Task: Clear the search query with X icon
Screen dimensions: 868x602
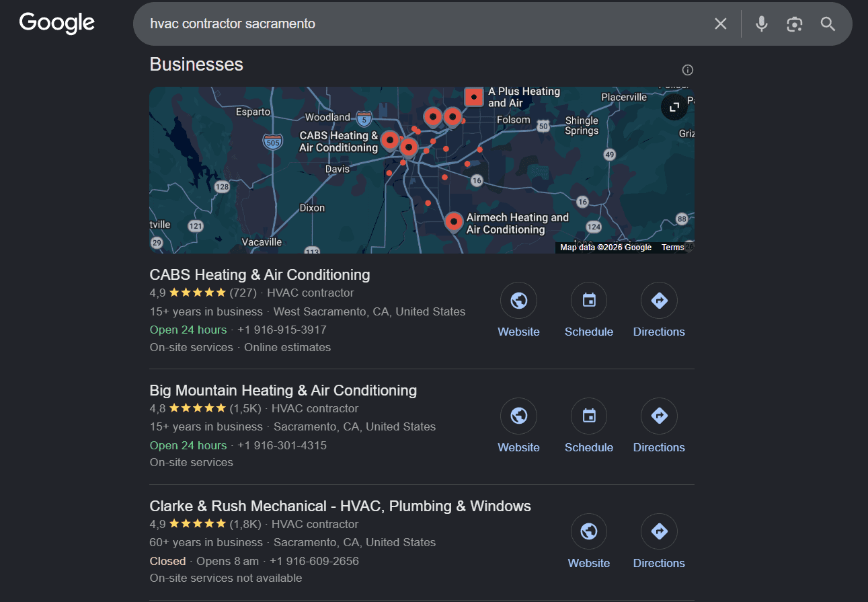Action: pyautogui.click(x=721, y=24)
